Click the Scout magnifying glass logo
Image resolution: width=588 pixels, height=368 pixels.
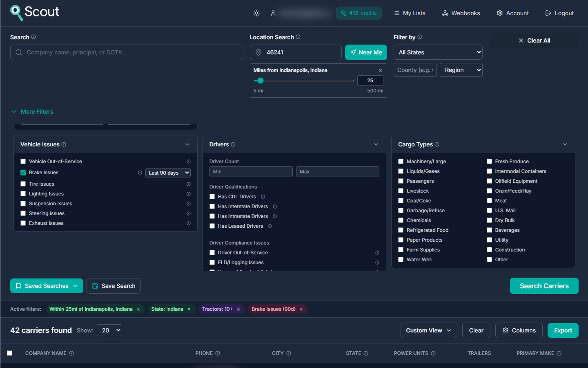[16, 13]
